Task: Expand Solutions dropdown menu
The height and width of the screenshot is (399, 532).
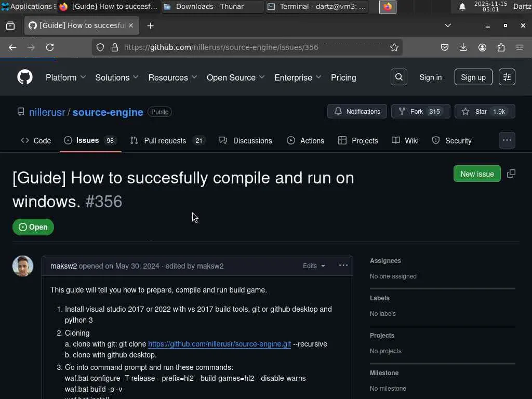Action: [x=117, y=77]
